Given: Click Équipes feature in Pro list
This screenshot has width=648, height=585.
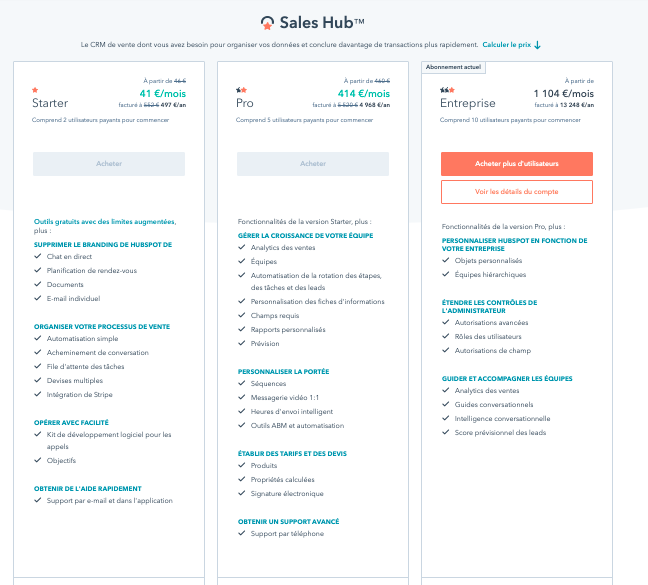Looking at the screenshot, I should coord(264,262).
